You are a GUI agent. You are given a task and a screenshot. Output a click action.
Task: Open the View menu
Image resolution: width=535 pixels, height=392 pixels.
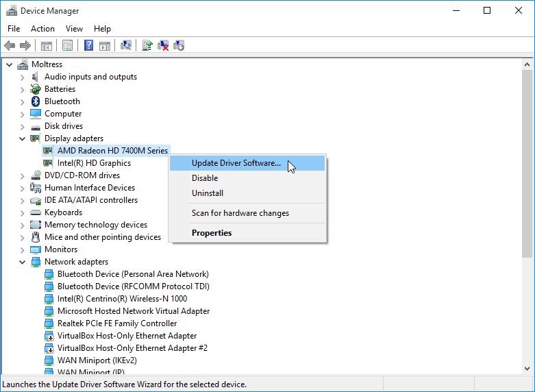pyautogui.click(x=74, y=29)
